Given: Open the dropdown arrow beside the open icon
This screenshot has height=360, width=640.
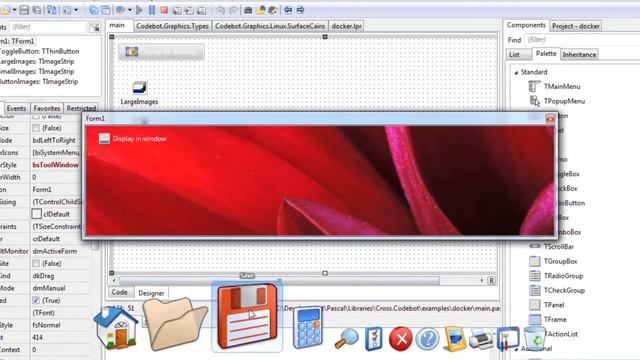Looking at the screenshot, I should (x=14, y=10).
